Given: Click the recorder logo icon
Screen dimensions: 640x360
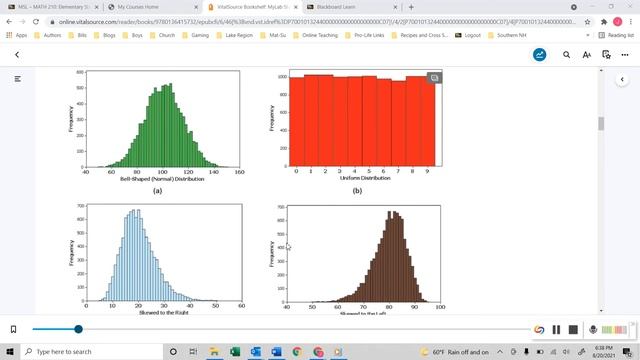Looking at the screenshot, I should pyautogui.click(x=539, y=329).
